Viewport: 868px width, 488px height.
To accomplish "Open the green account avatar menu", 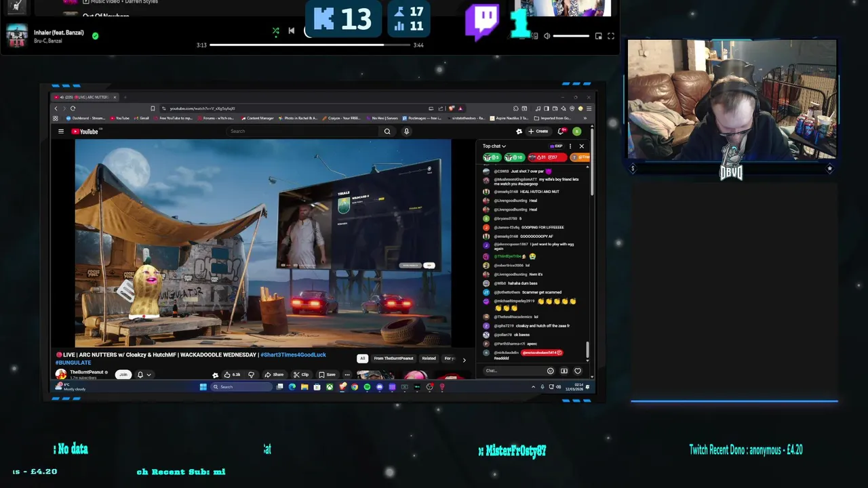I will [576, 131].
